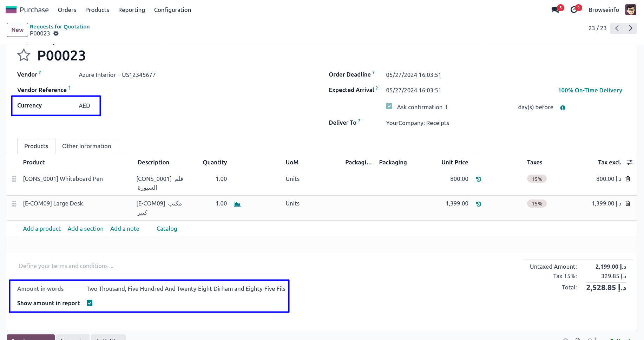Viewport: 644px width, 340px height.
Task: Uncheck the Ask confirmation checkbox
Action: pos(389,106)
